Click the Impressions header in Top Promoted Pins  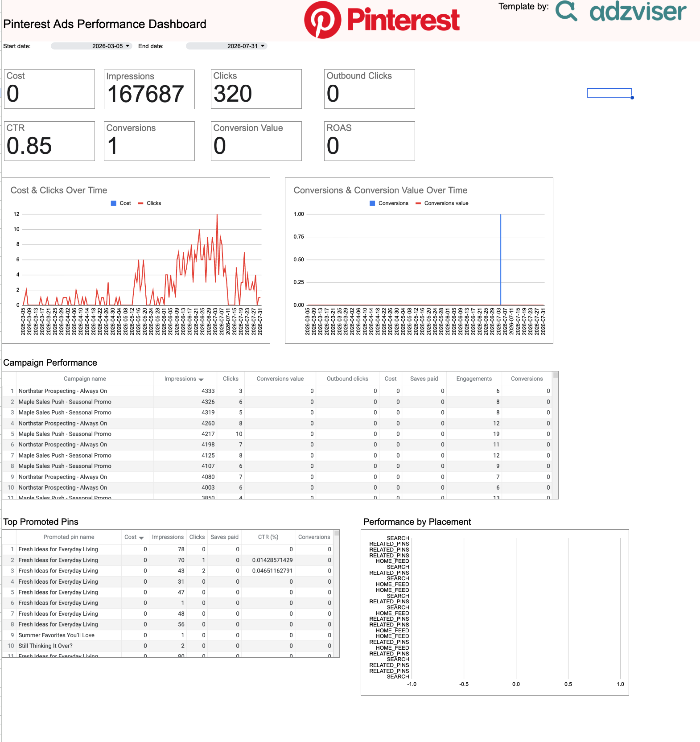[x=168, y=537]
